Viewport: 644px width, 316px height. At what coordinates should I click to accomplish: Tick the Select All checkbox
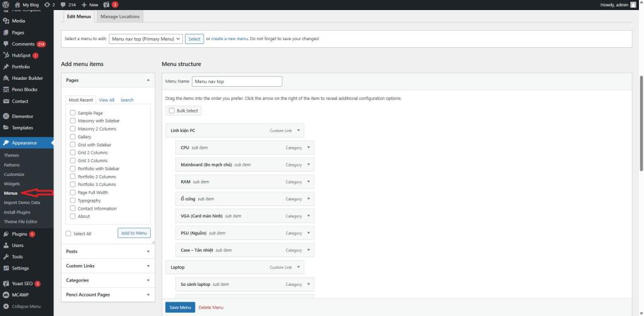point(69,234)
